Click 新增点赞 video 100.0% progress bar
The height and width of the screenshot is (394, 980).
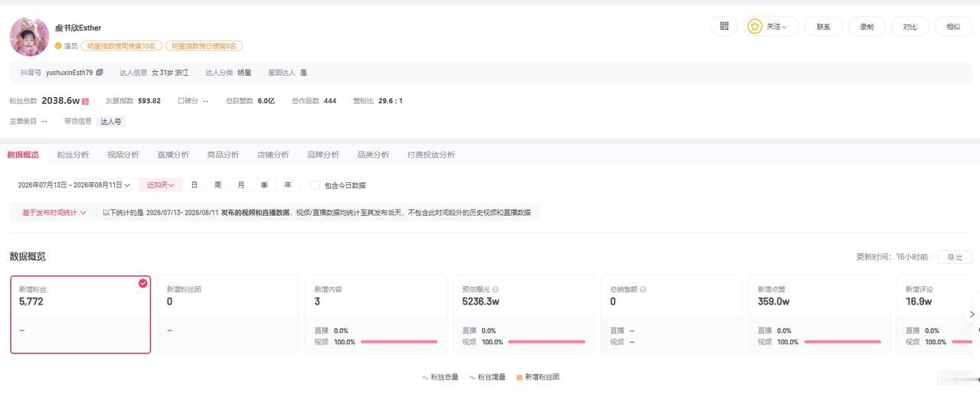tap(842, 342)
